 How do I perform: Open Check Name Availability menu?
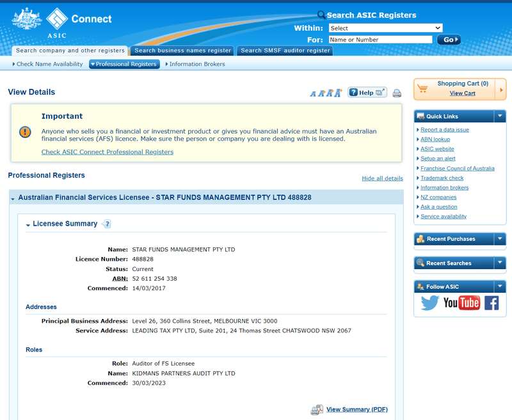coord(47,64)
